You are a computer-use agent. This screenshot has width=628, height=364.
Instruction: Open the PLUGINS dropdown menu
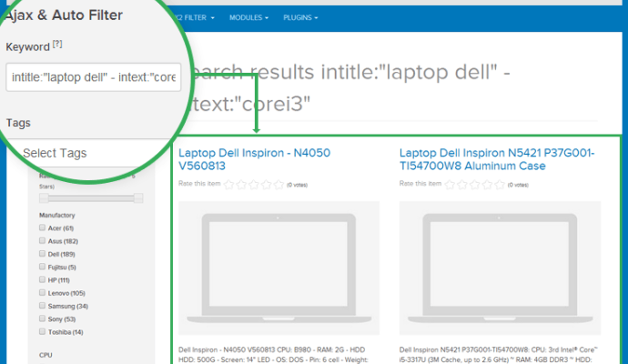300,17
